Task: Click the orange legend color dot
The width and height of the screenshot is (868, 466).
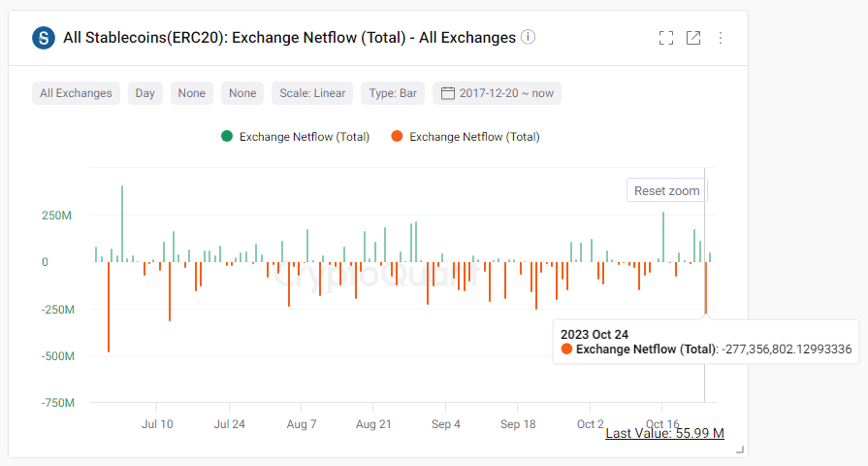Action: click(x=397, y=136)
